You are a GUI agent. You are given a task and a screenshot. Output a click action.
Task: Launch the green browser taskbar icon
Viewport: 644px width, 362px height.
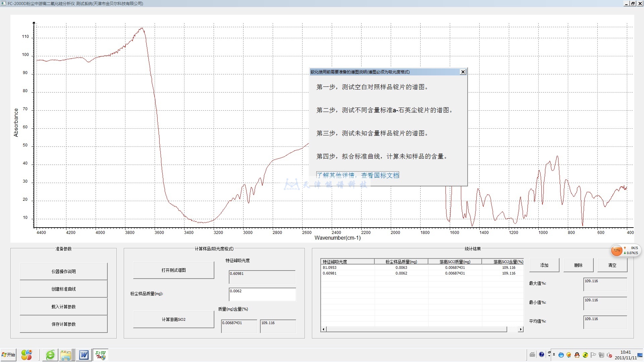click(50, 355)
